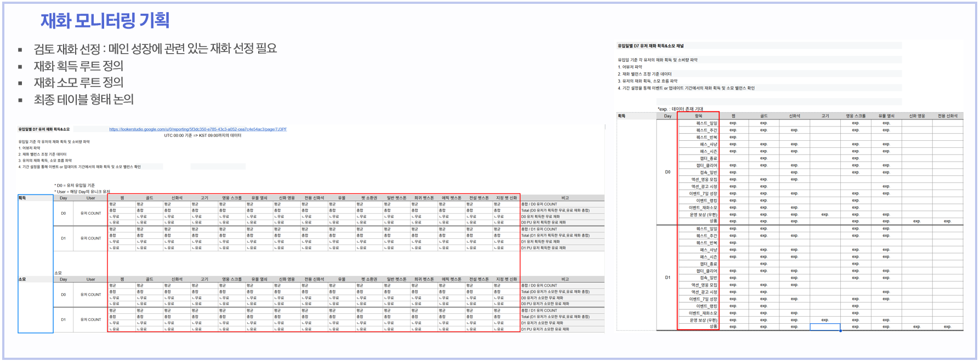Select bullet '재화 획득 루트 정의'
980x361 pixels.
click(x=78, y=66)
